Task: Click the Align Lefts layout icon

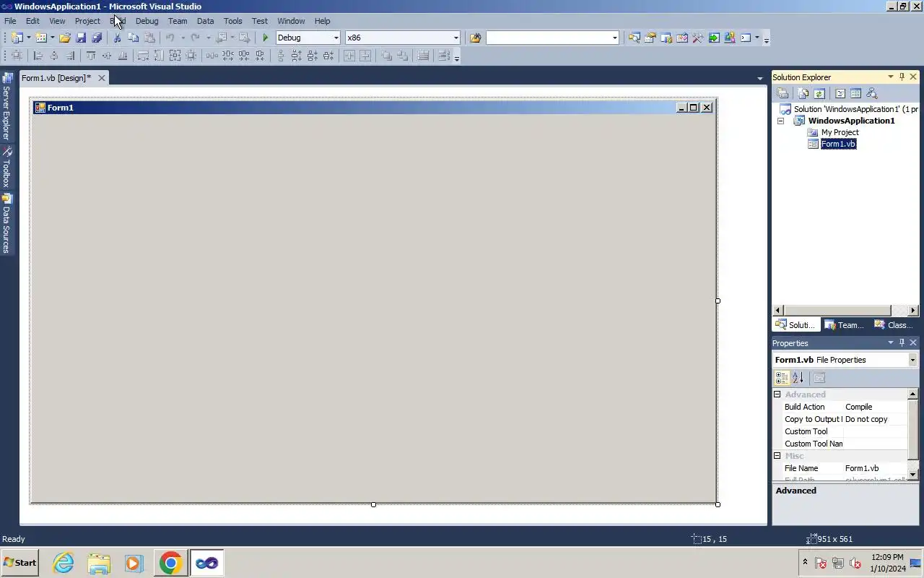Action: [38, 56]
